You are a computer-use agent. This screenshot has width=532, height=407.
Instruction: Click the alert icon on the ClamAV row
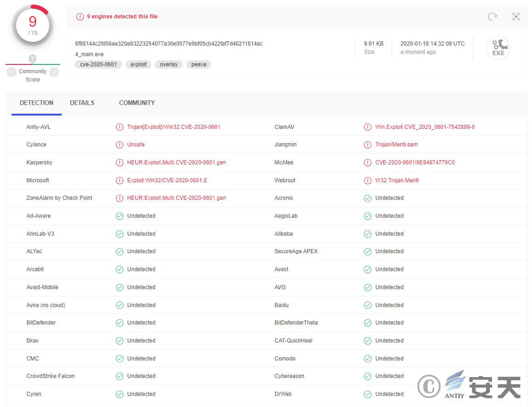(x=367, y=127)
